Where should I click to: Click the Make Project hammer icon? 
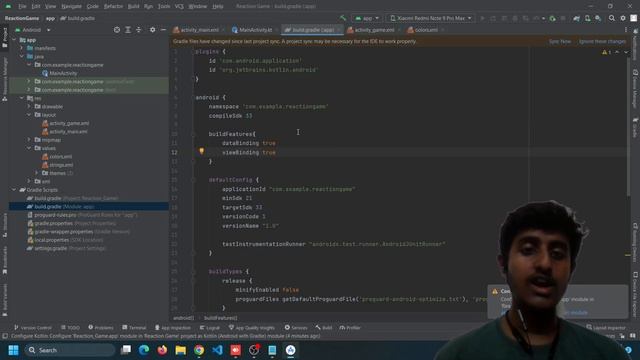pos(342,18)
